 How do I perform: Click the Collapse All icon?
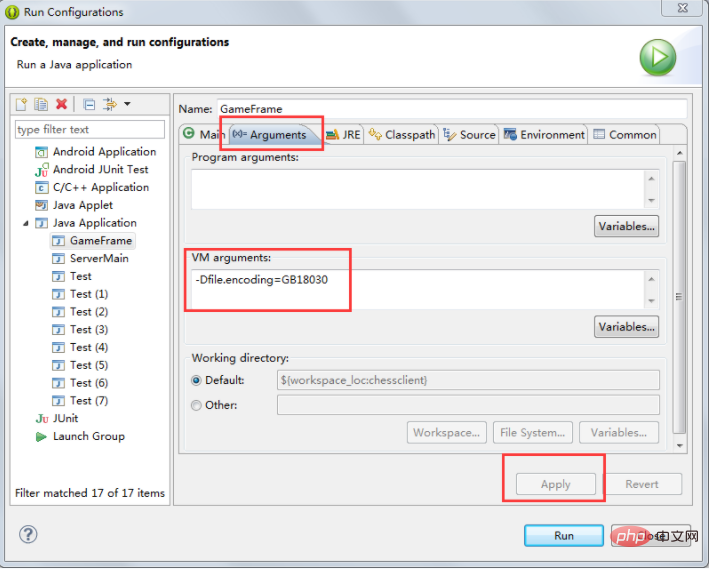tap(89, 105)
